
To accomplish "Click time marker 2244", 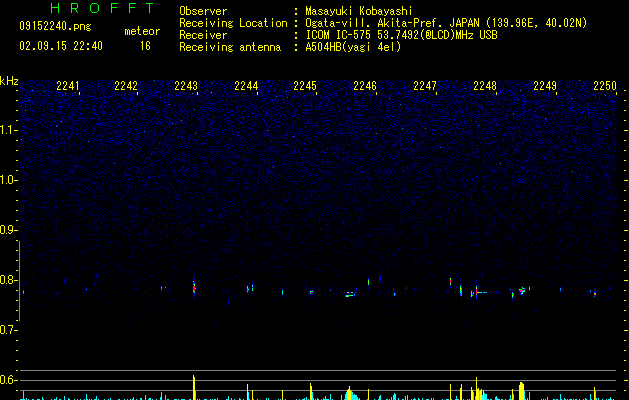I will point(246,85).
